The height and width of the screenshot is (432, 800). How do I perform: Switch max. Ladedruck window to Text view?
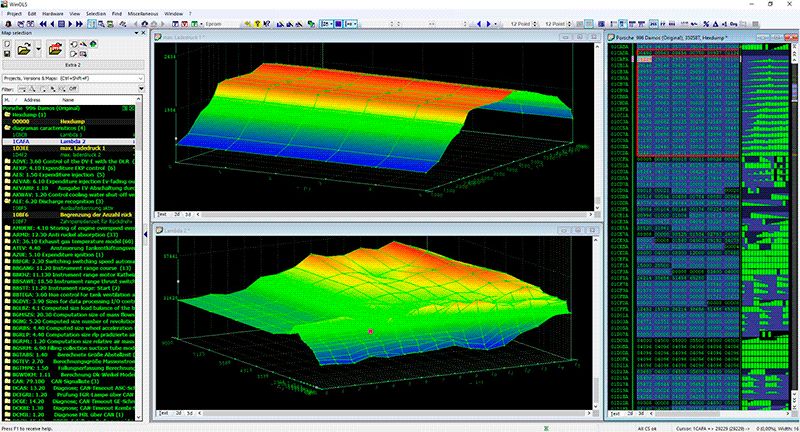pos(163,213)
